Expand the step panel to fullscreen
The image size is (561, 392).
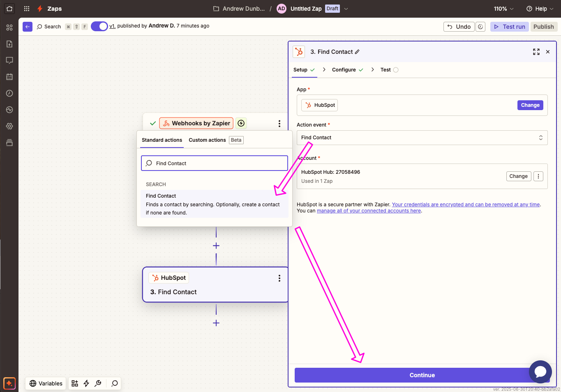point(536,52)
